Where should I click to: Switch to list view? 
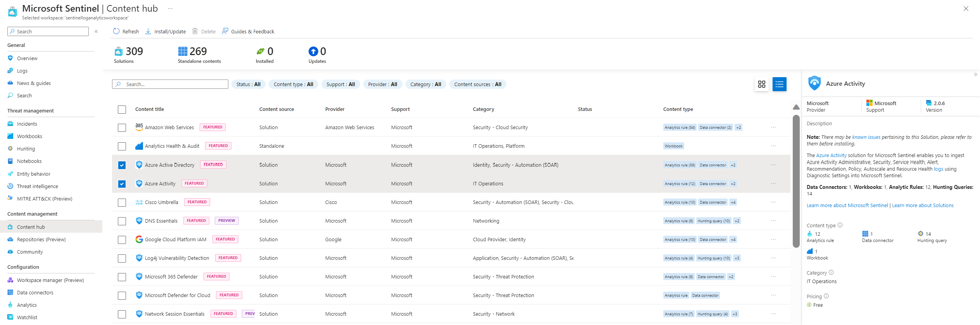(780, 84)
